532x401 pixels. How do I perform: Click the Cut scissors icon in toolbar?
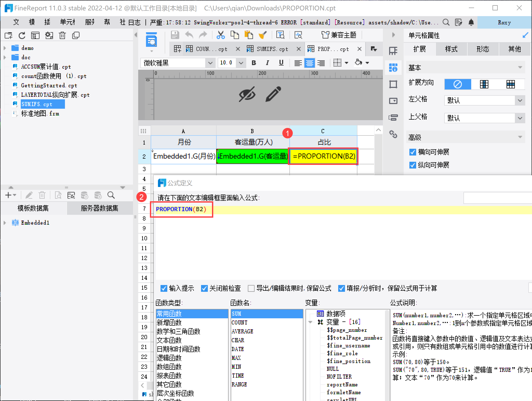(x=221, y=35)
